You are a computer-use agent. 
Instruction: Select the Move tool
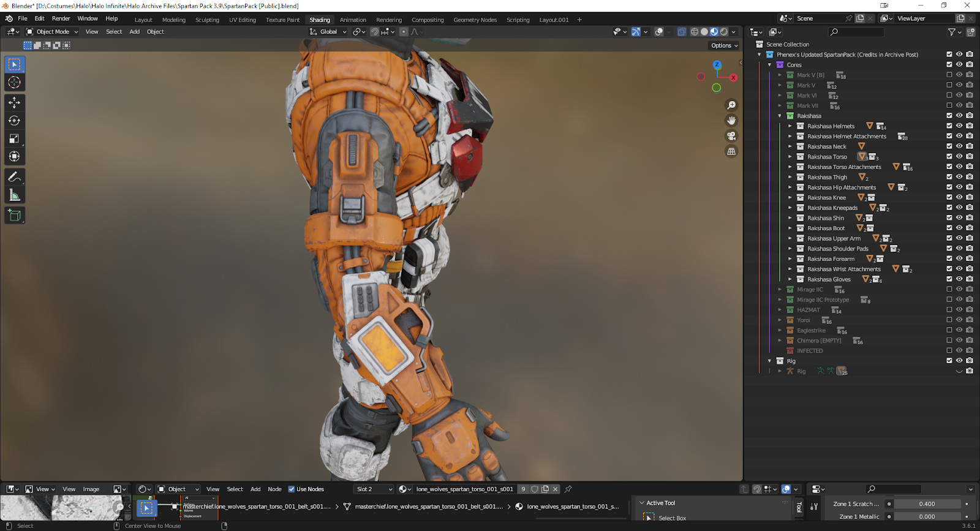point(15,103)
